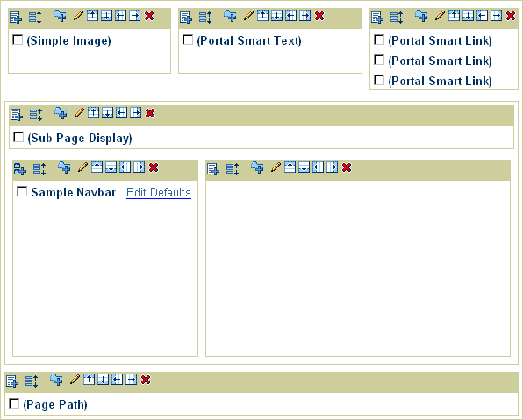Add region below in Simple Image region
The height and width of the screenshot is (420, 523).
coord(106,15)
